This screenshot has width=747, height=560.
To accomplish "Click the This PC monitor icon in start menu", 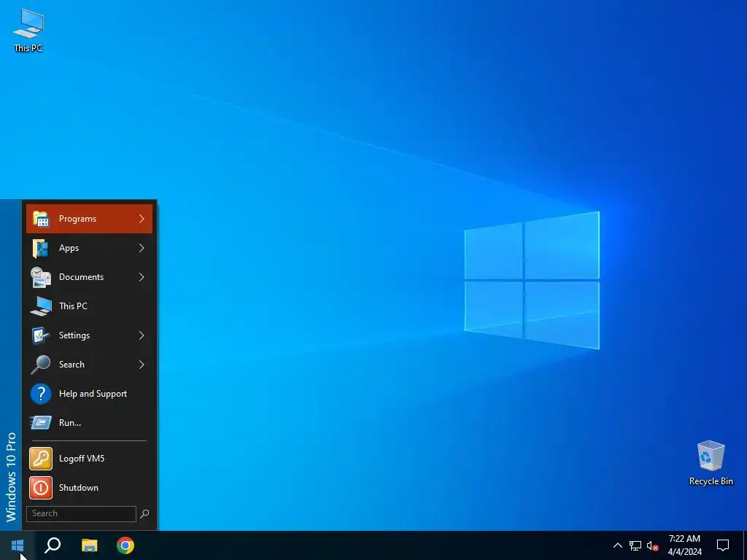I will 41,306.
